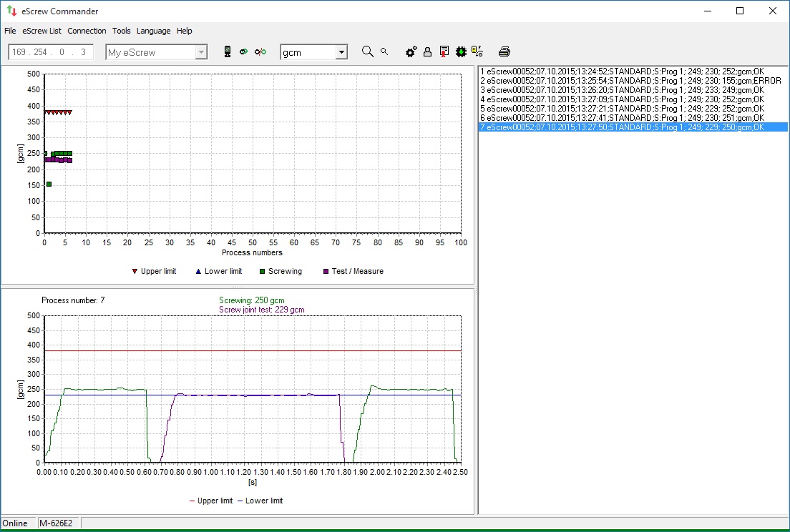Click the disconnect broken-link icon

click(260, 51)
